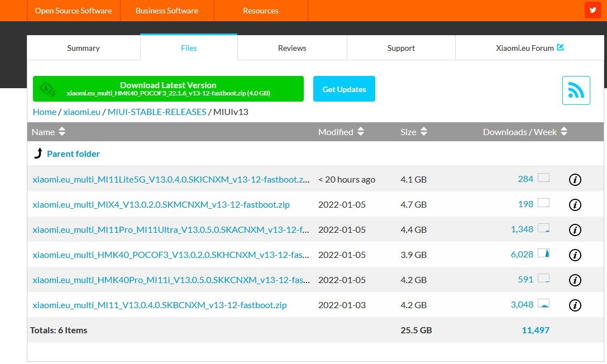
Task: Click the 2022-01-03 modified date
Action: (x=342, y=305)
